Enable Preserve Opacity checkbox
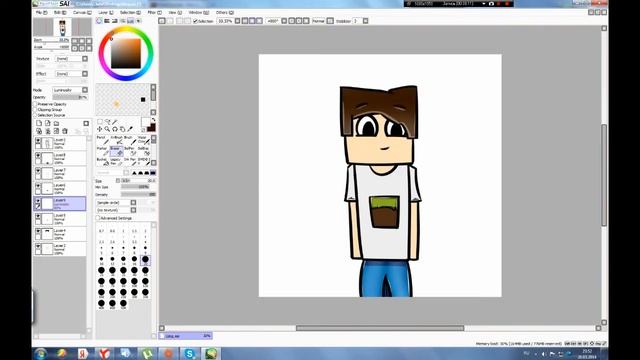640x360 pixels. click(35, 104)
